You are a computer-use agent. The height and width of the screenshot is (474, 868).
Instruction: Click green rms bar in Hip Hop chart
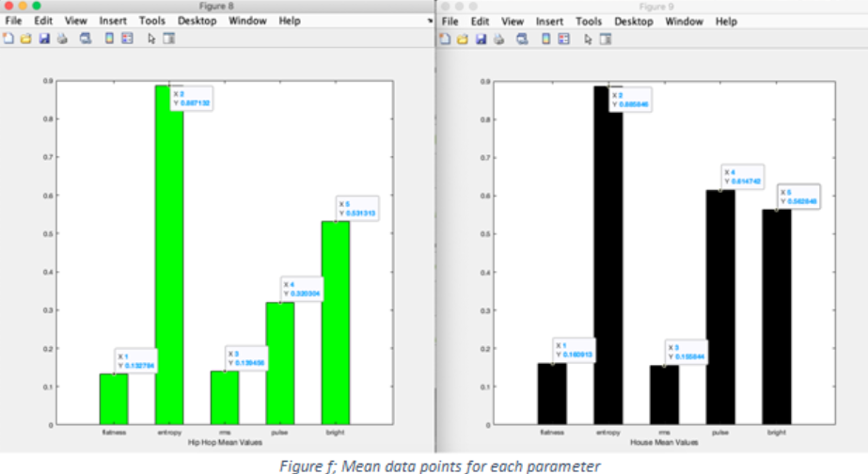tap(225, 398)
